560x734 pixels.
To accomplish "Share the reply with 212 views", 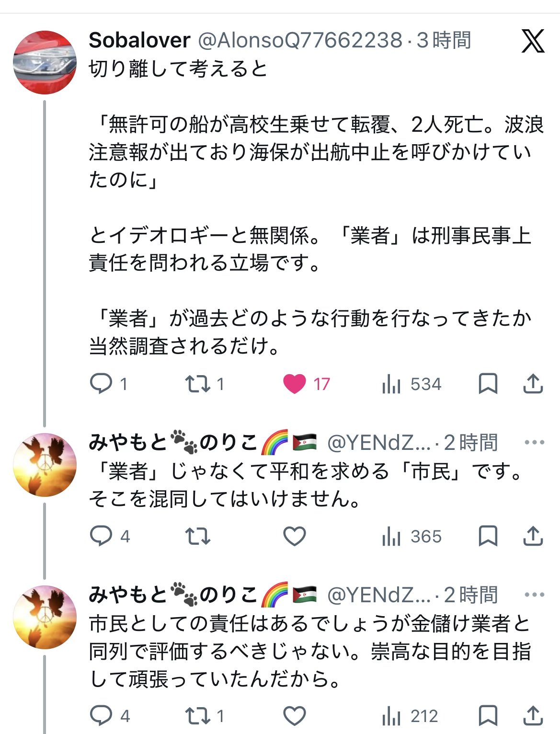I will tap(533, 716).
